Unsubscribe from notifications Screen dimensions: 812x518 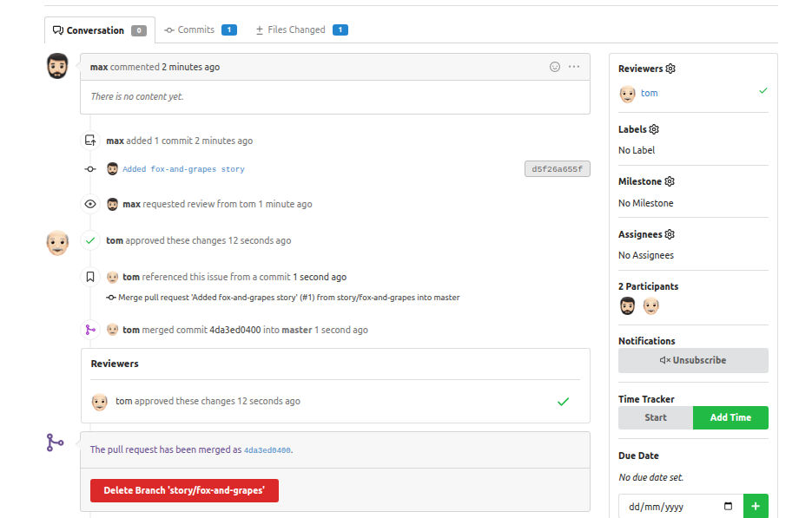pyautogui.click(x=693, y=360)
